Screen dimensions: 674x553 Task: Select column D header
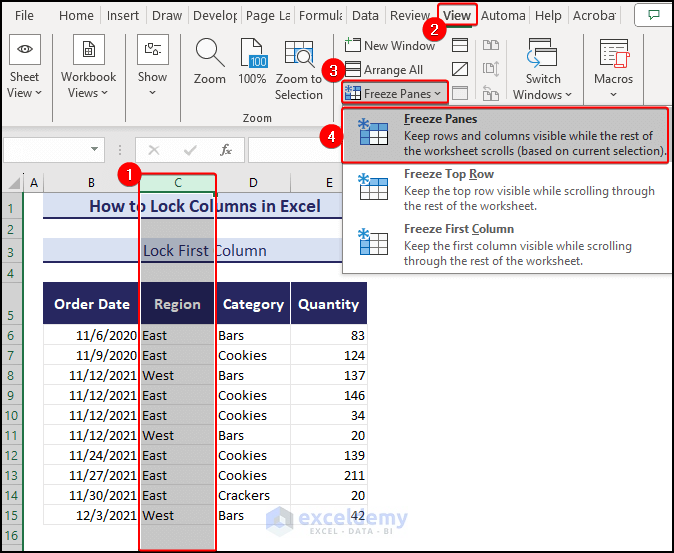click(253, 183)
